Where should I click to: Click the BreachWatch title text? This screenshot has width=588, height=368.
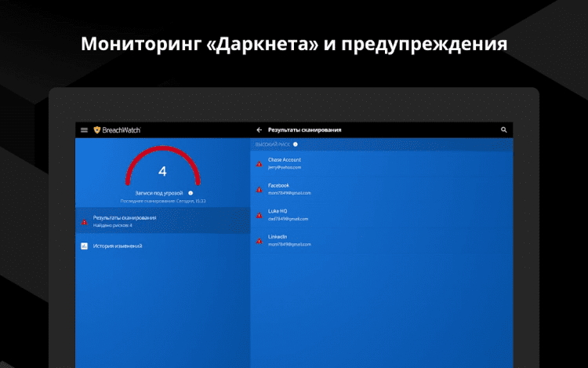(x=122, y=129)
